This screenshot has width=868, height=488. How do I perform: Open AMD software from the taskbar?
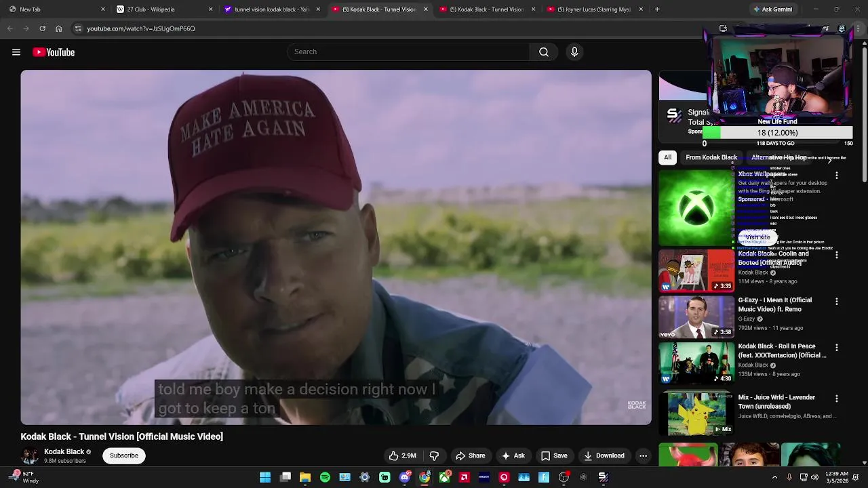pos(465,477)
